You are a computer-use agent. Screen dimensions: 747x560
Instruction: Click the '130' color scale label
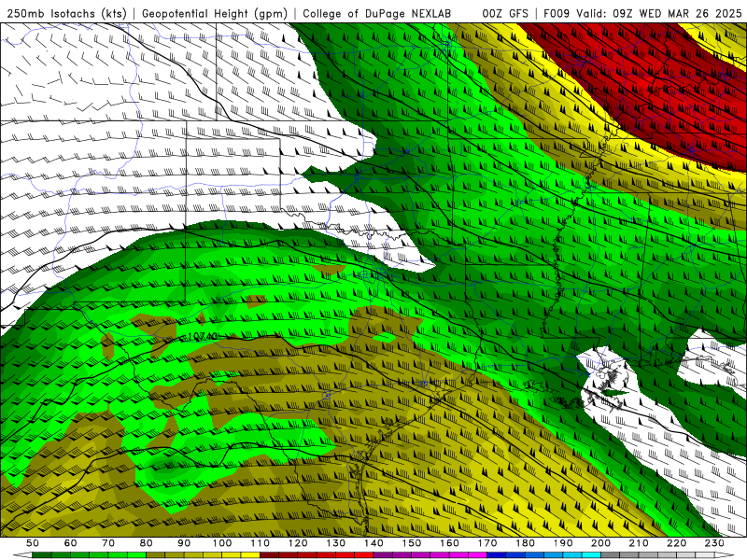(335, 543)
